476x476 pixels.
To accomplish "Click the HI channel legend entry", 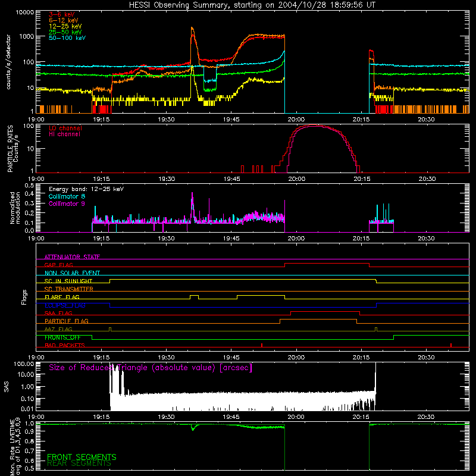I will [x=64, y=134].
